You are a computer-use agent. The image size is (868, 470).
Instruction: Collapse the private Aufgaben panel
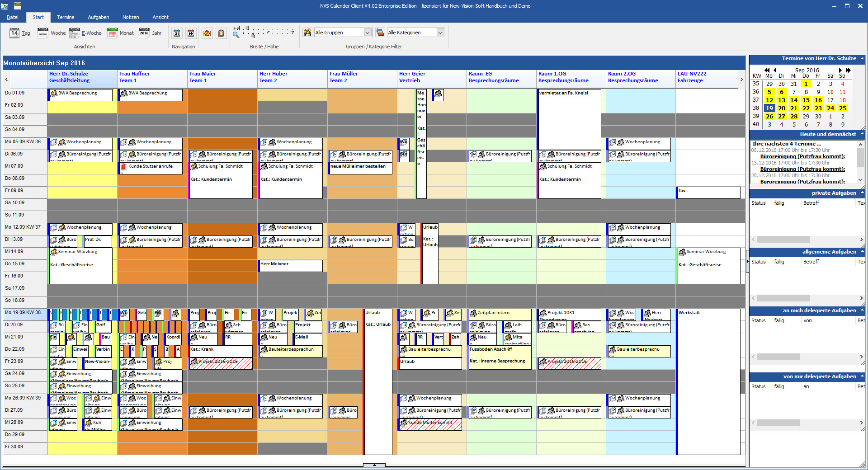(862, 193)
